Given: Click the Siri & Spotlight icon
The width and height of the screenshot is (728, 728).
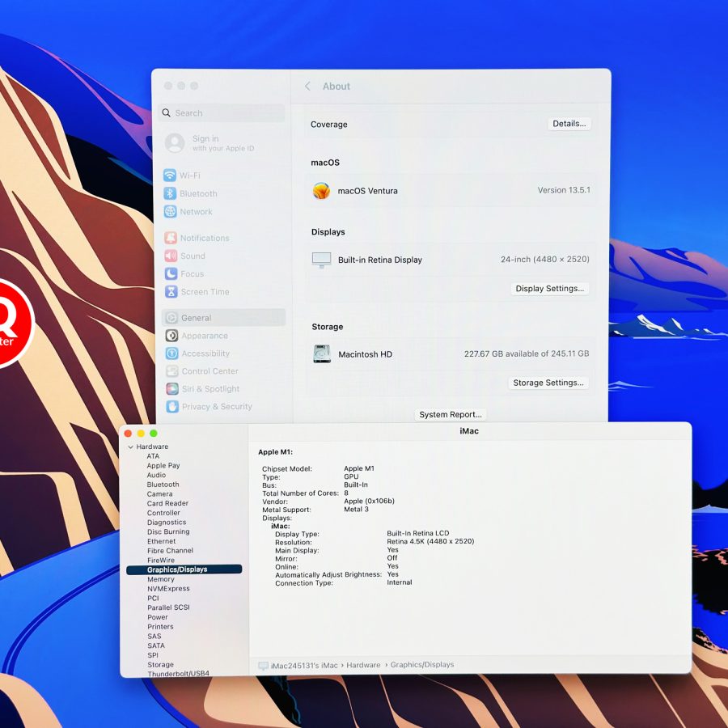Looking at the screenshot, I should pyautogui.click(x=172, y=388).
